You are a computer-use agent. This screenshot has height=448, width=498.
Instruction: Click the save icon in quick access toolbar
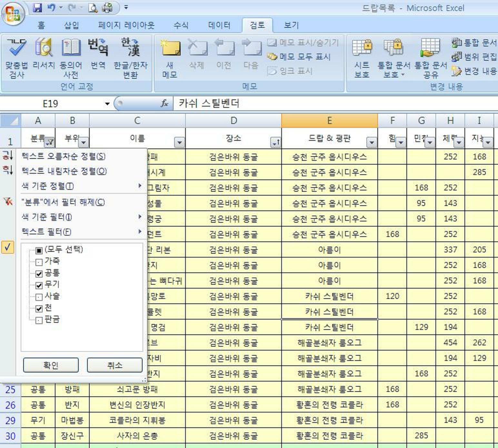point(37,8)
